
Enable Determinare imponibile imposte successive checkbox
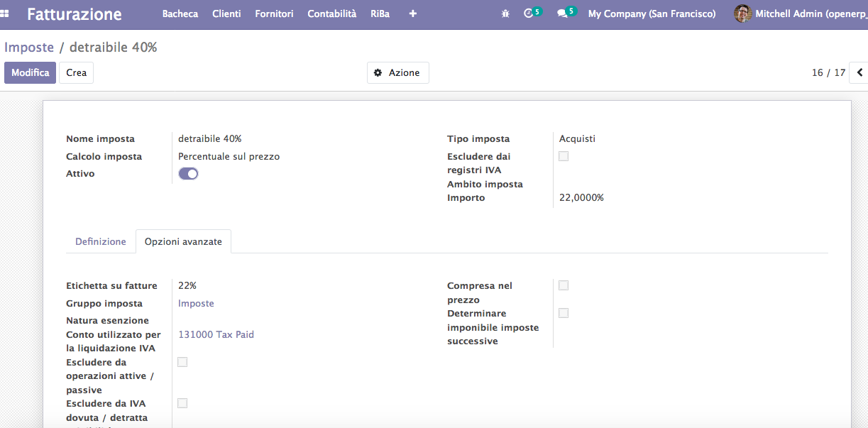click(564, 313)
